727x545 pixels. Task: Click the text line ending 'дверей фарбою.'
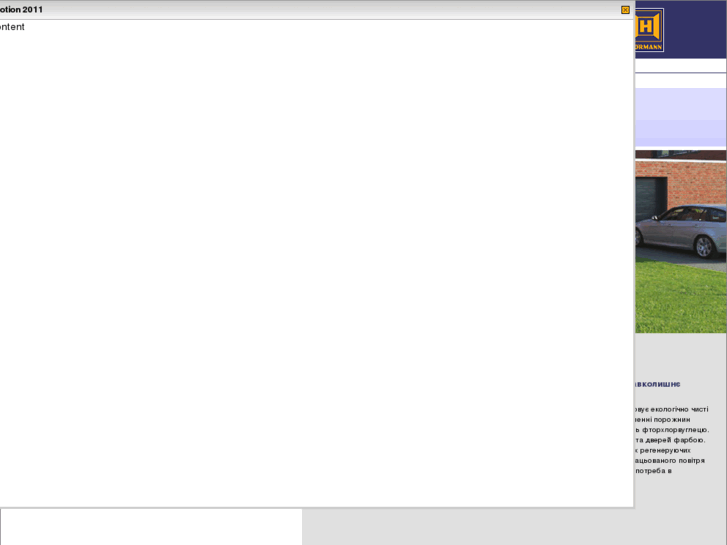click(670, 440)
